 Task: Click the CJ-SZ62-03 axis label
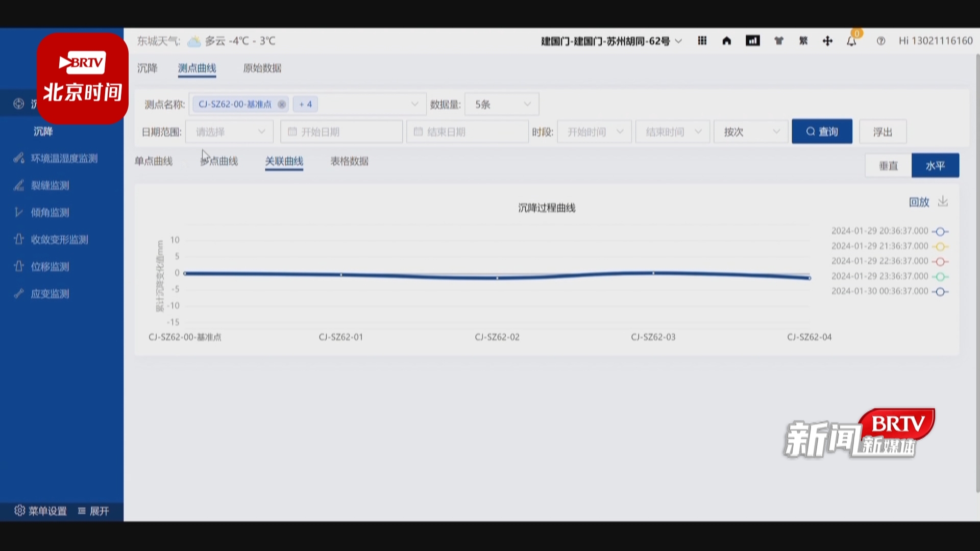pyautogui.click(x=653, y=337)
